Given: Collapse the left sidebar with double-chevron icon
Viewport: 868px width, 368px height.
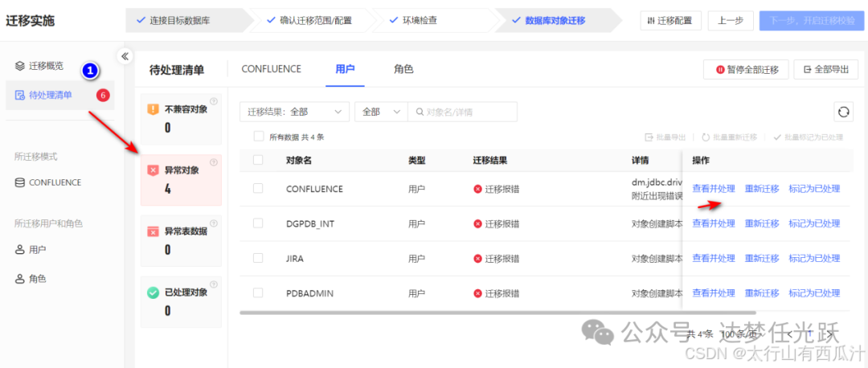Looking at the screenshot, I should 125,56.
